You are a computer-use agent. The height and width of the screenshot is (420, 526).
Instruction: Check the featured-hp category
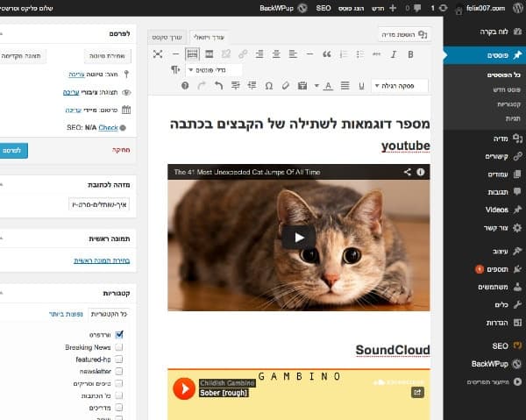click(119, 359)
